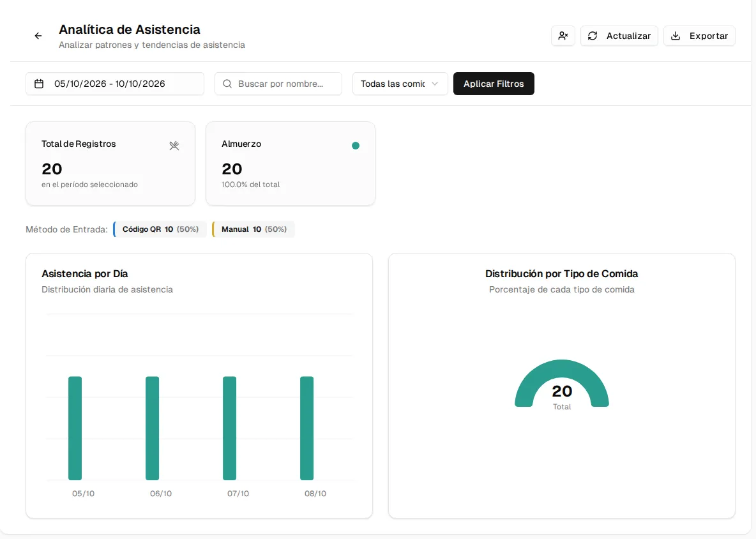
Task: Click the user remove icon button
Action: point(563,36)
